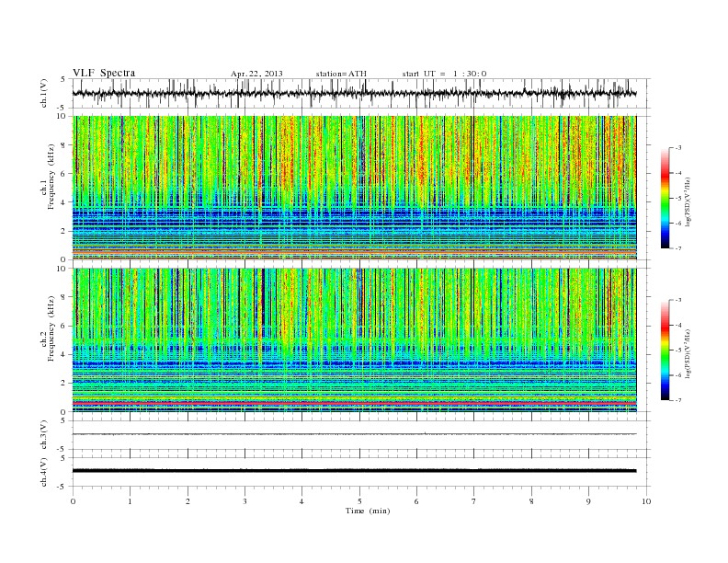This screenshot has width=728, height=563.
Task: Click the 'ch.3(V)' axis label
Action: [44, 435]
